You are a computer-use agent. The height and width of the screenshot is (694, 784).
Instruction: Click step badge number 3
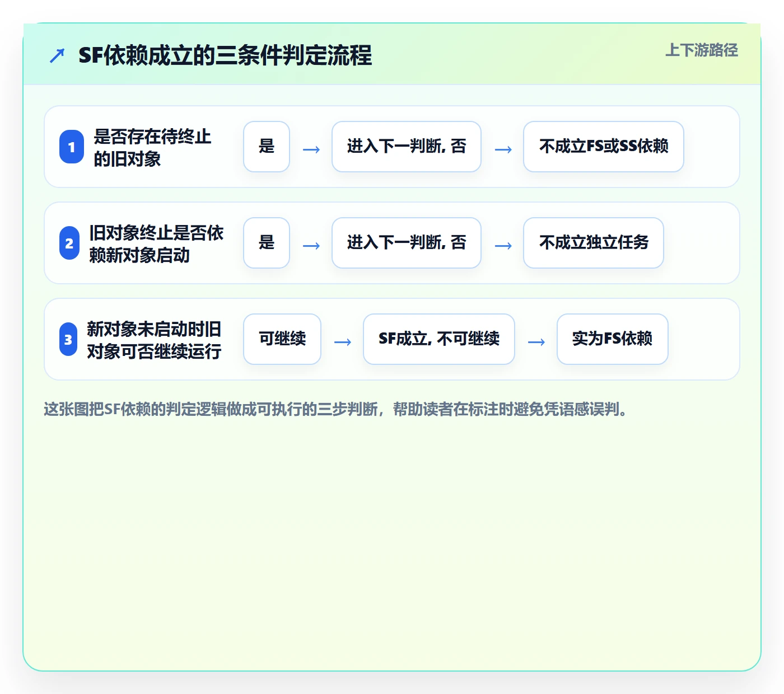tap(68, 339)
